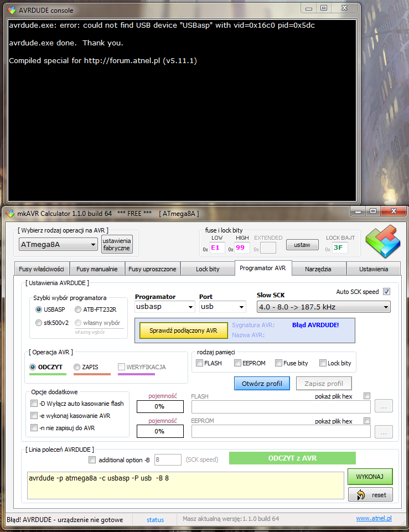Screen dimensions: 409x532
Task: Click the 'Błąd AVRDUDE!' signature text
Action: [315, 325]
